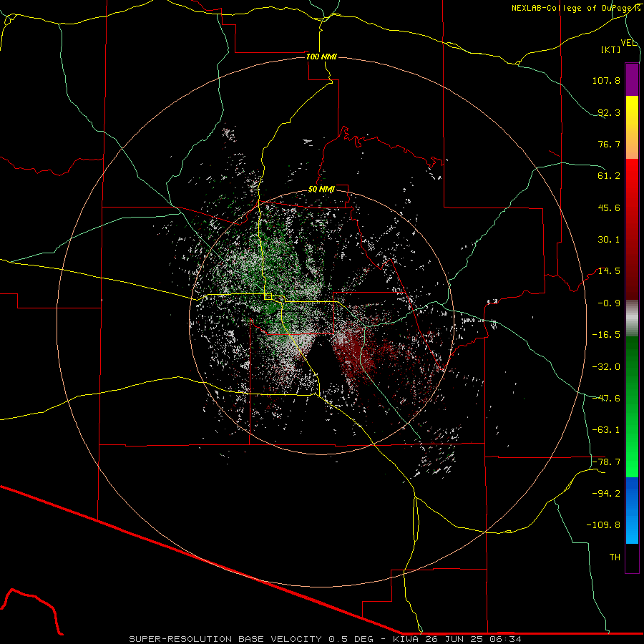Pick the purple segment of the color bar

tap(632, 79)
